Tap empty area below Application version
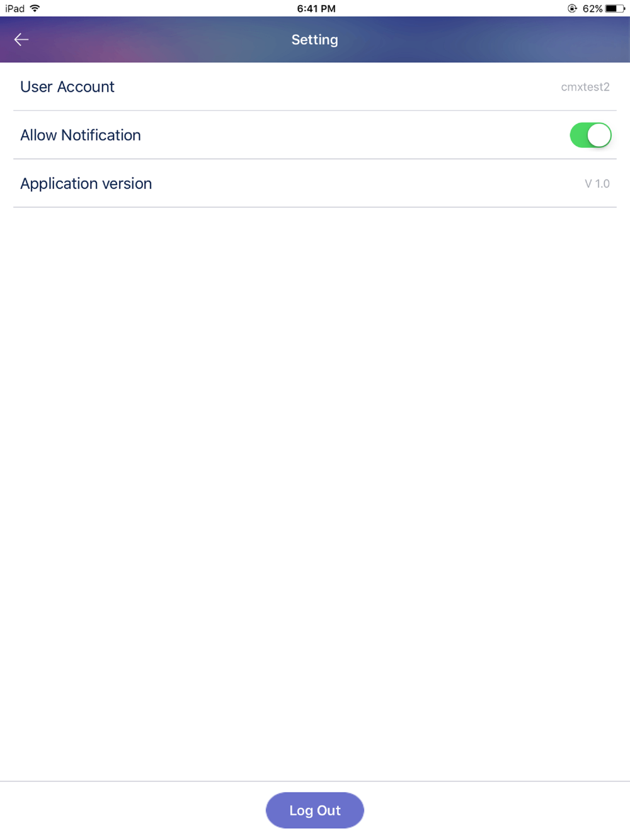The image size is (630, 840). [315, 491]
